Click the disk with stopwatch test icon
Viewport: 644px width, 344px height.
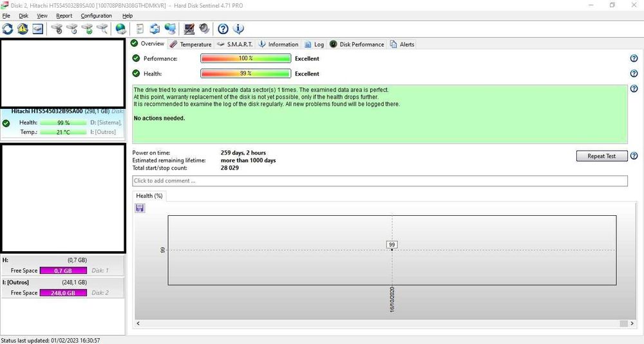pos(57,29)
